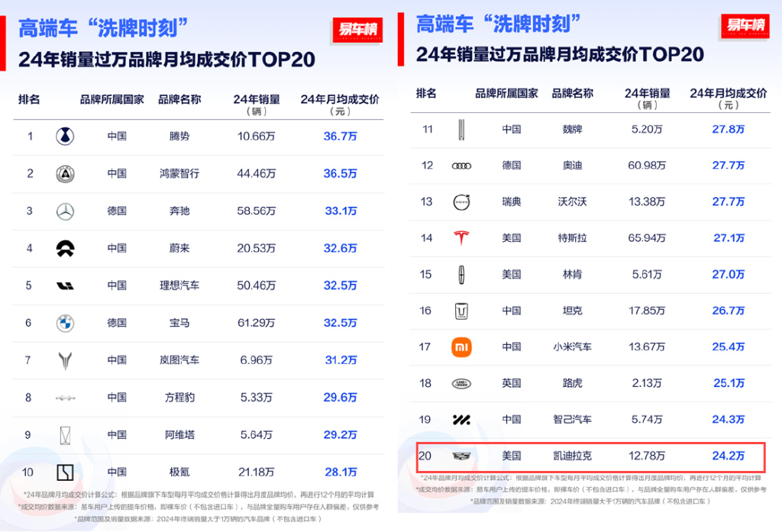The width and height of the screenshot is (782, 532).
Task: Click the 鸿蒙智行 brand logo in row 2
Action: point(65,173)
